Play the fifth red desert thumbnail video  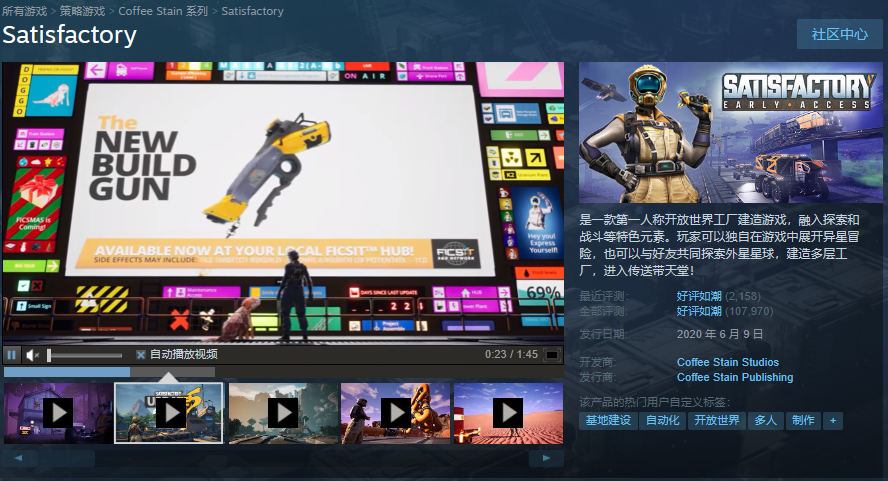coord(508,413)
